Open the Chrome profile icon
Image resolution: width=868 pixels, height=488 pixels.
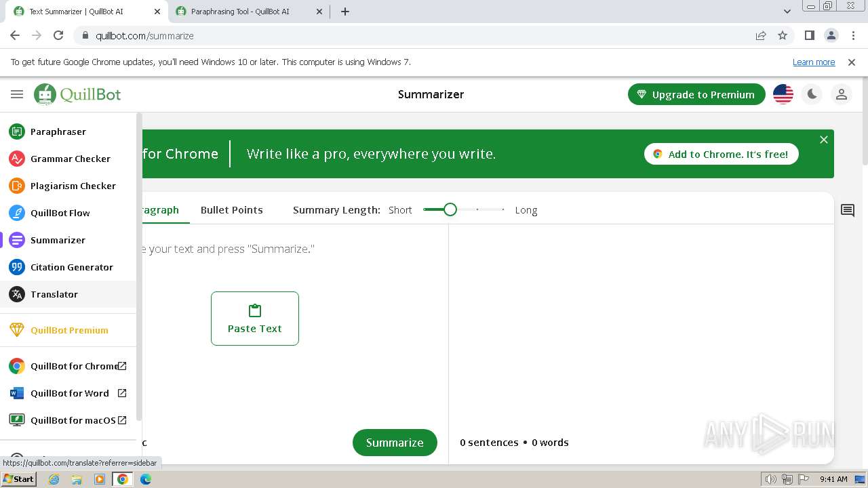click(x=831, y=36)
